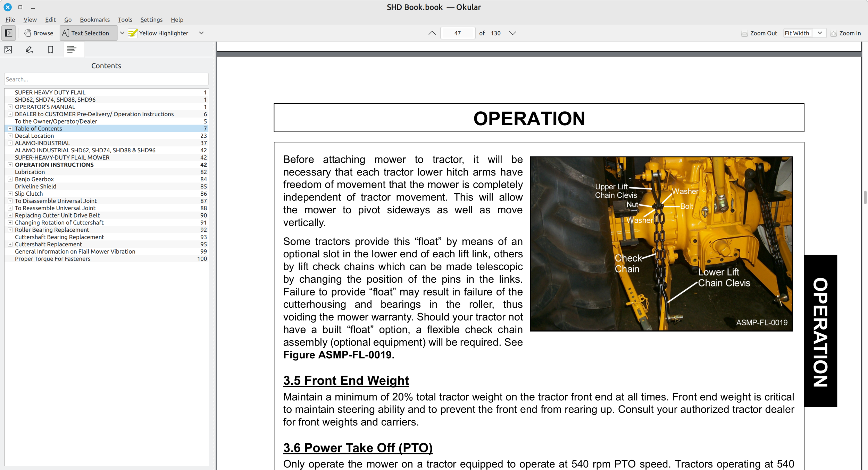
Task: Open the Bookmarks menu
Action: [94, 20]
